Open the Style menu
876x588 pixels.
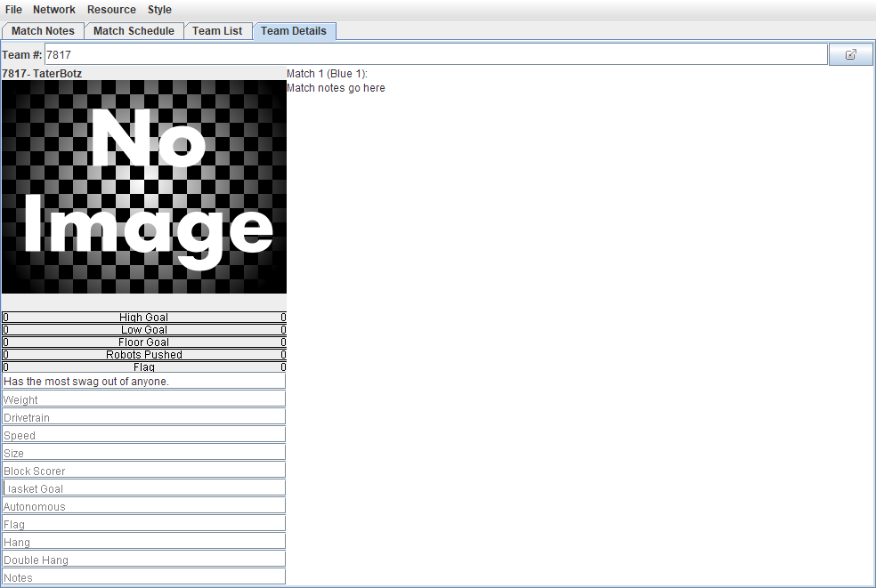click(x=159, y=10)
